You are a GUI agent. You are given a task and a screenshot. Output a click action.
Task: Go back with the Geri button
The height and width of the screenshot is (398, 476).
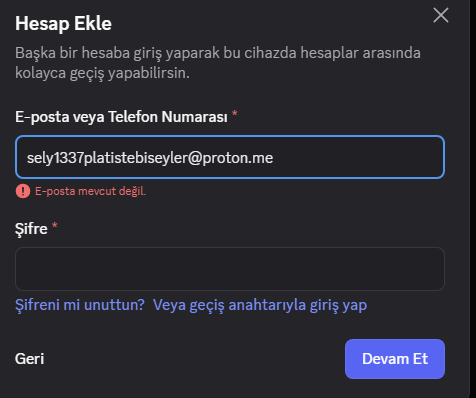point(29,359)
